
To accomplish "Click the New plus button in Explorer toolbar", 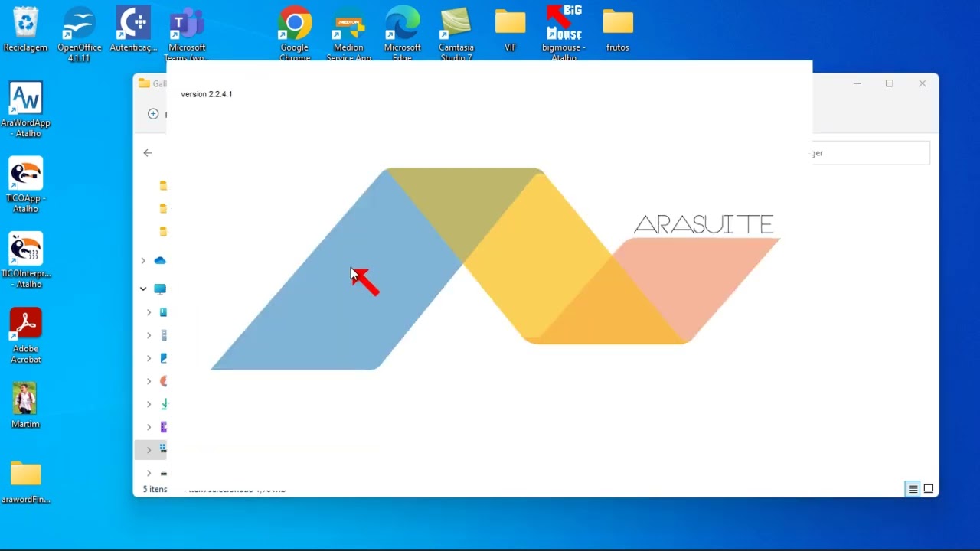I will pyautogui.click(x=153, y=114).
